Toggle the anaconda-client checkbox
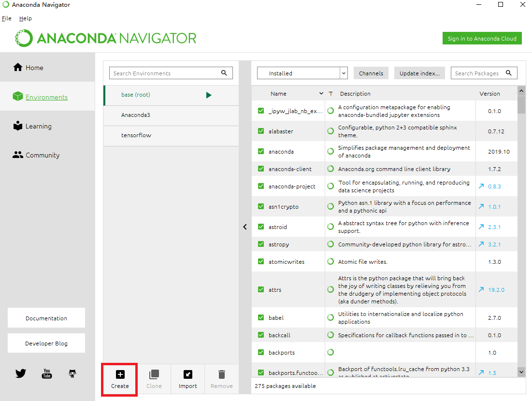The image size is (532, 401). (x=261, y=169)
